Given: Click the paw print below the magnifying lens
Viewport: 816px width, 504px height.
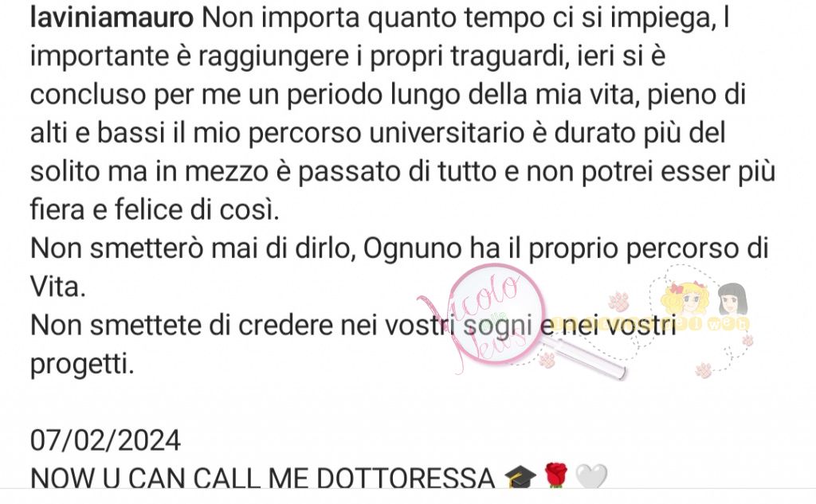Looking at the screenshot, I should click(x=547, y=360).
